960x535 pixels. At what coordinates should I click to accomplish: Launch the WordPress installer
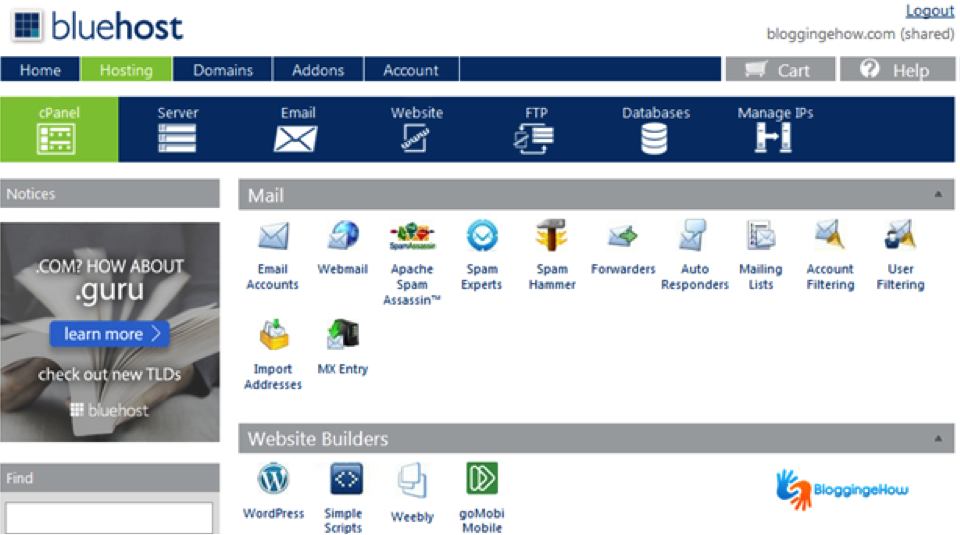(273, 480)
